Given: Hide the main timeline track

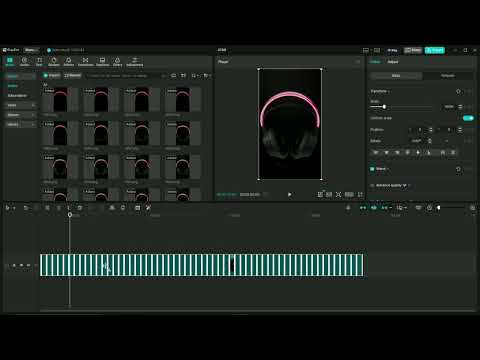Looking at the screenshot, I should [x=21, y=265].
